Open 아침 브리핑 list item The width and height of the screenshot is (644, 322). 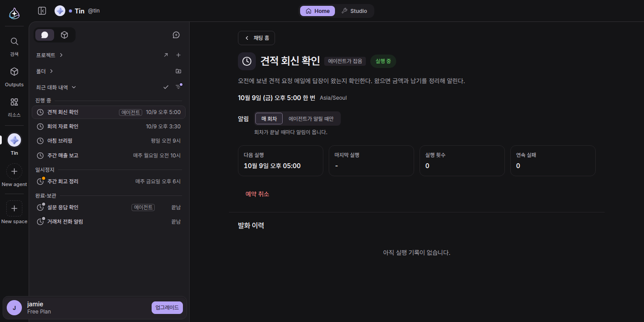click(x=109, y=141)
